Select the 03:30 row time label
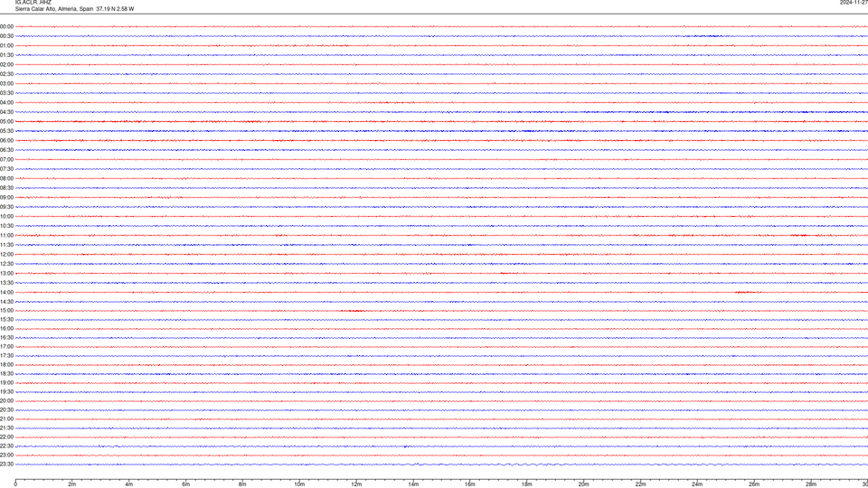 tap(6, 93)
